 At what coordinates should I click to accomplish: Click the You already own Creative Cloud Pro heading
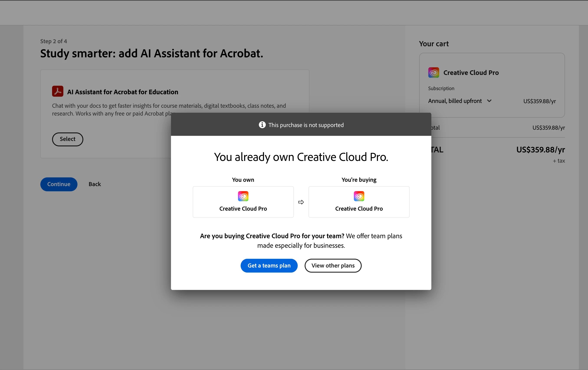point(301,157)
